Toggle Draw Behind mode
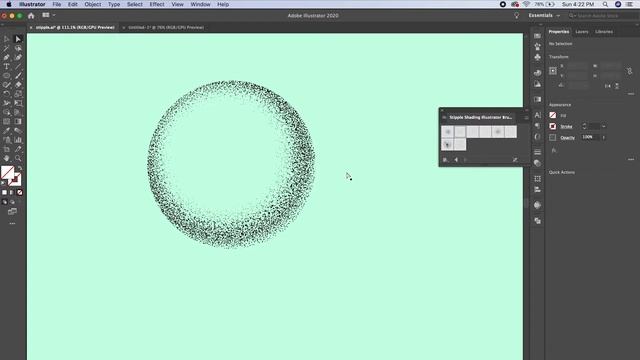 (x=12, y=202)
